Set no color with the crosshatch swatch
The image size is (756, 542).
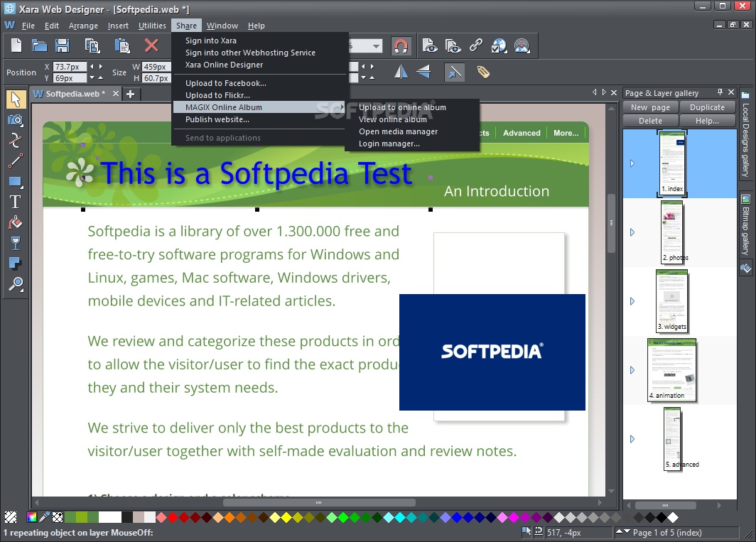click(x=58, y=517)
